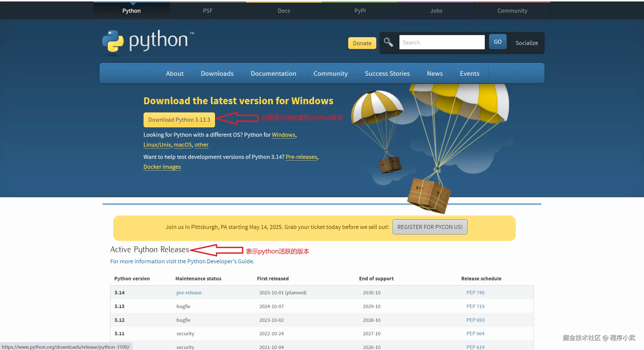Open the Socialize dropdown menu
Screen dimensions: 644x350
[x=526, y=43]
